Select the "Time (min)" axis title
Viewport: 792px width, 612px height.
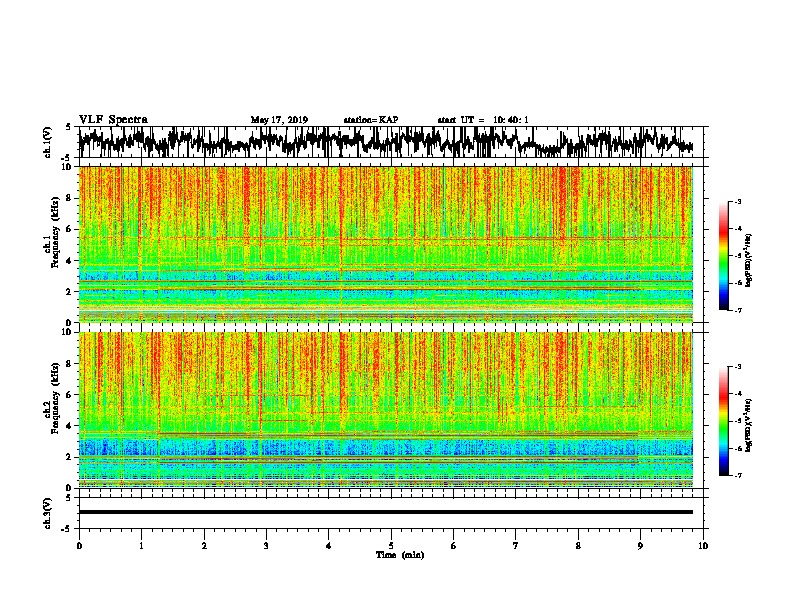click(x=400, y=555)
